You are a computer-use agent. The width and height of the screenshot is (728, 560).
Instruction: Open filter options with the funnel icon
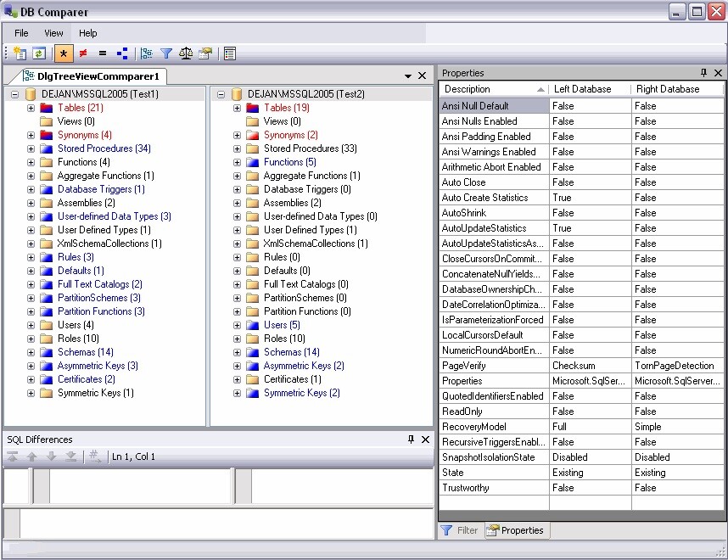coord(168,53)
